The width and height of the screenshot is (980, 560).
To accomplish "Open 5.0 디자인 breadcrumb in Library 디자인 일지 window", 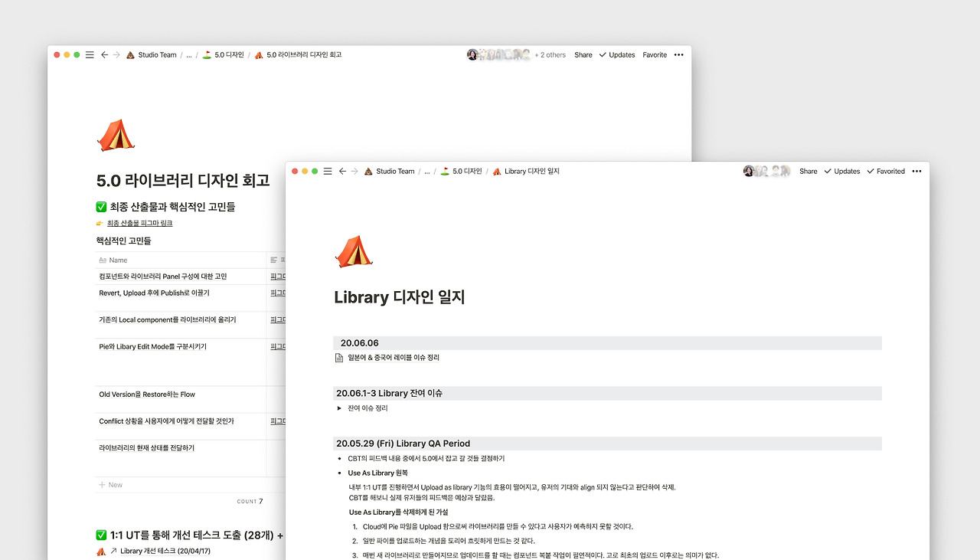I will (x=461, y=172).
